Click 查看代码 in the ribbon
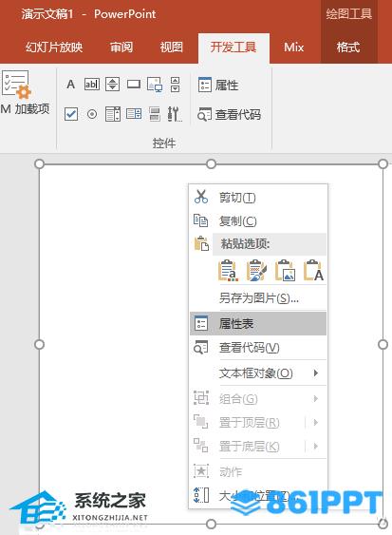The height and width of the screenshot is (535, 392). (x=229, y=114)
